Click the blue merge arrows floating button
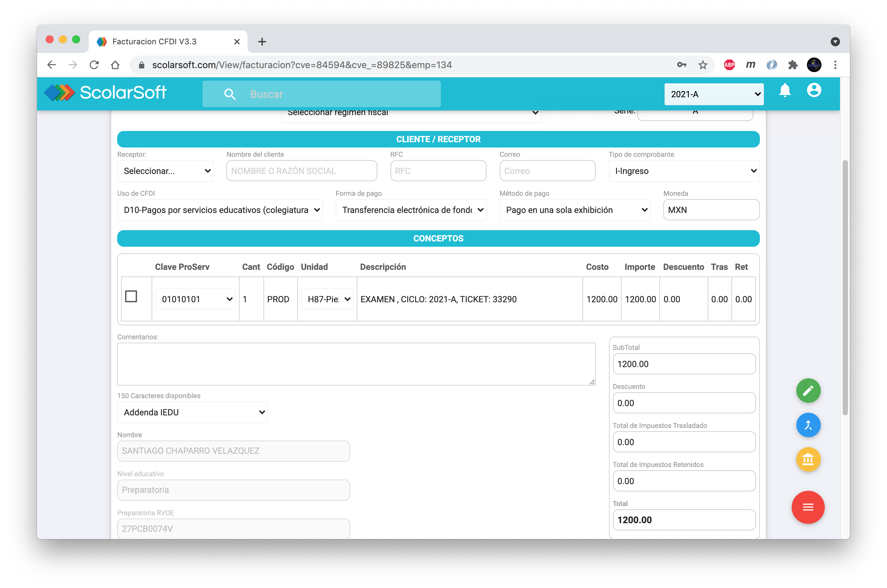This screenshot has height=588, width=887. [808, 425]
